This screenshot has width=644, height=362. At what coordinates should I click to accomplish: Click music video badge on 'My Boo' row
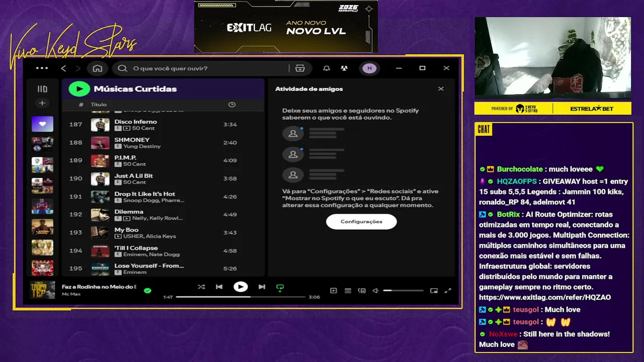click(118, 236)
